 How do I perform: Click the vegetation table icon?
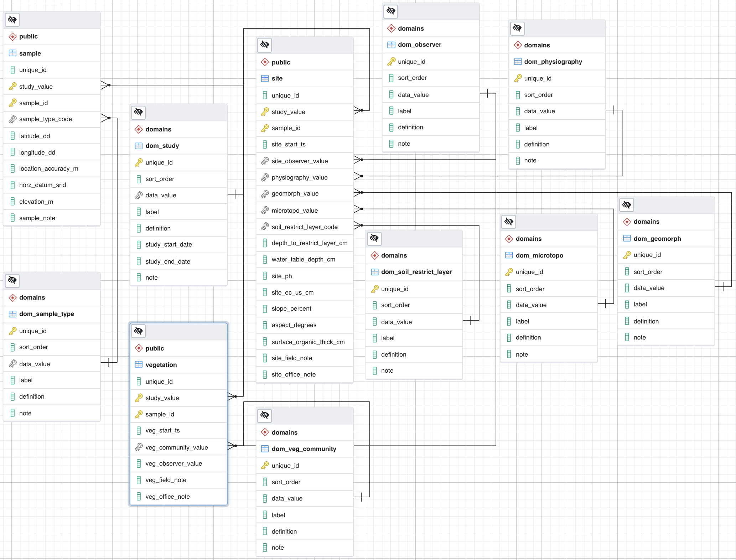(139, 364)
